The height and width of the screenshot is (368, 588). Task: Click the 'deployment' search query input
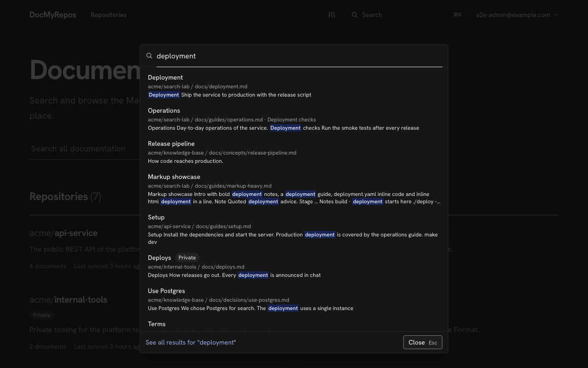click(x=299, y=56)
